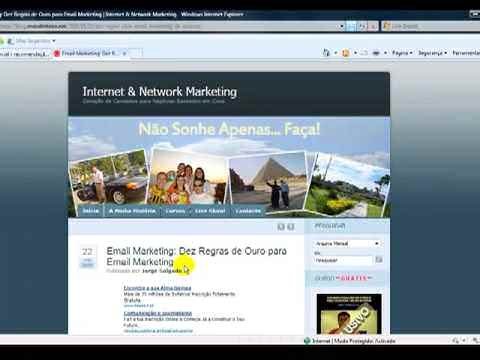This screenshot has width=480, height=360.
Task: Click the Email Marketing Dez Regras post title
Action: (x=196, y=256)
